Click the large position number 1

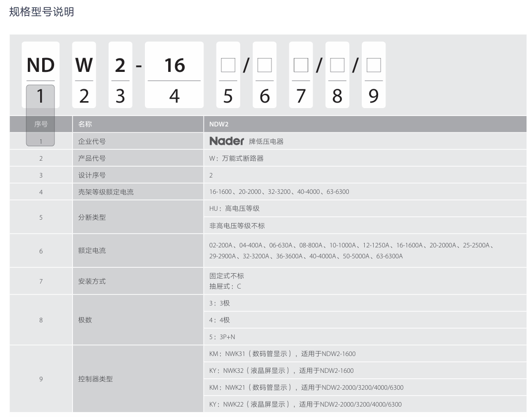pos(40,96)
